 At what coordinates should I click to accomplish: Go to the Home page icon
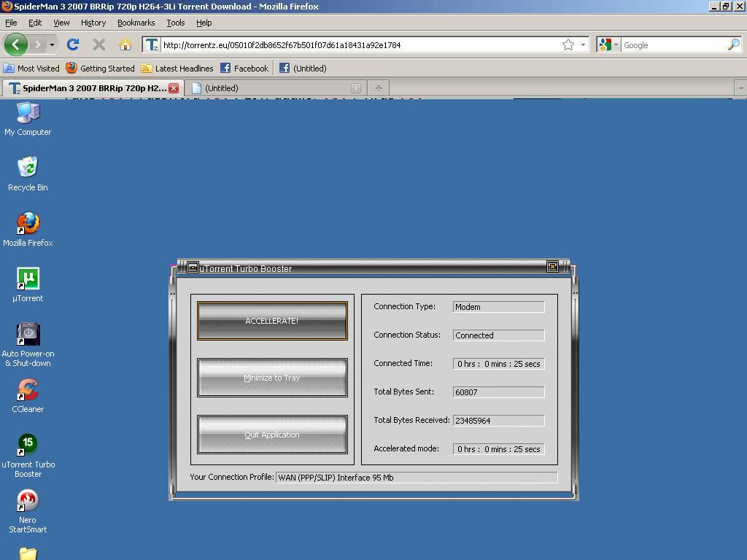point(125,44)
